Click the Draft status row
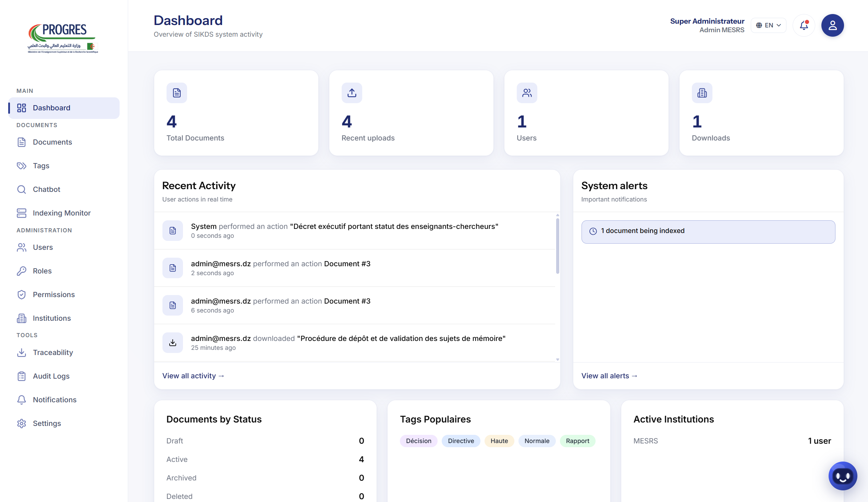This screenshot has height=502, width=868. pyautogui.click(x=265, y=441)
